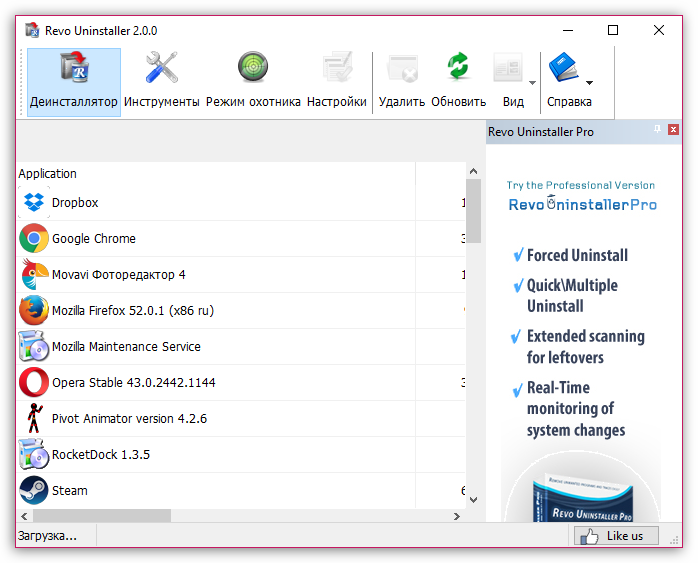Select Mozilla Firefox 52.0.1 entry
Viewport: 698px width, 563px height.
coord(132,311)
